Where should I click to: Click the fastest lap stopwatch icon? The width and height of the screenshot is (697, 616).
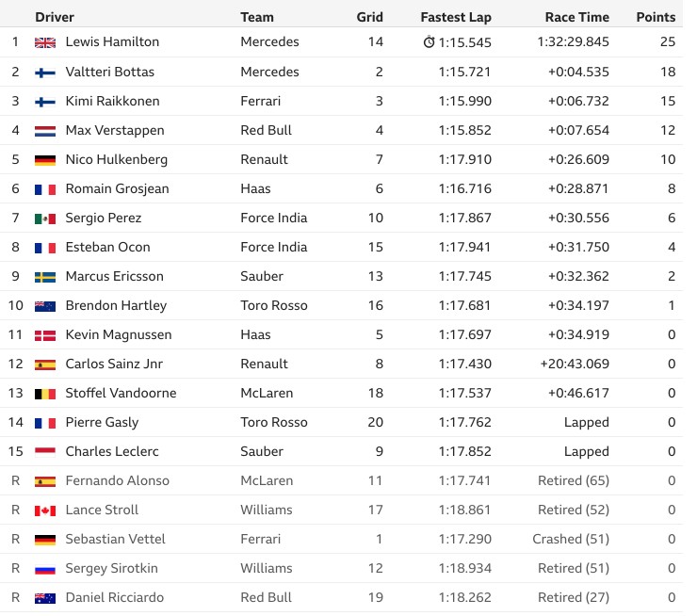(429, 41)
